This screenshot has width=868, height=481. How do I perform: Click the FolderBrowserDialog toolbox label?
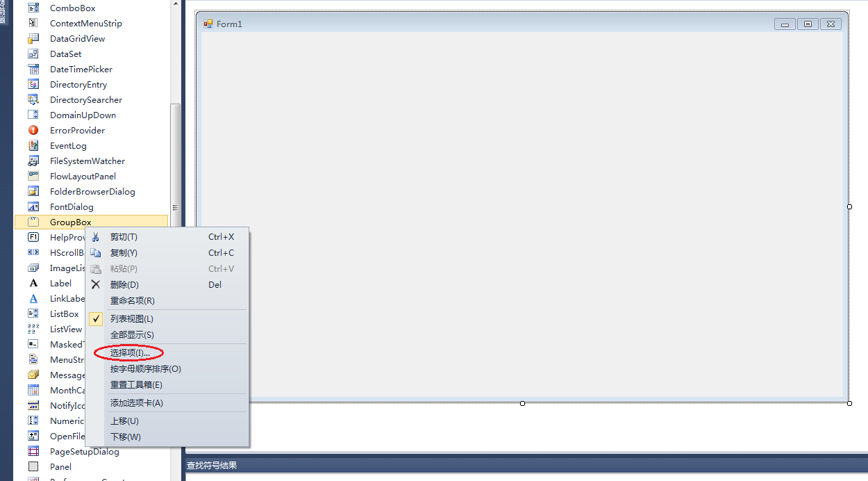(92, 192)
